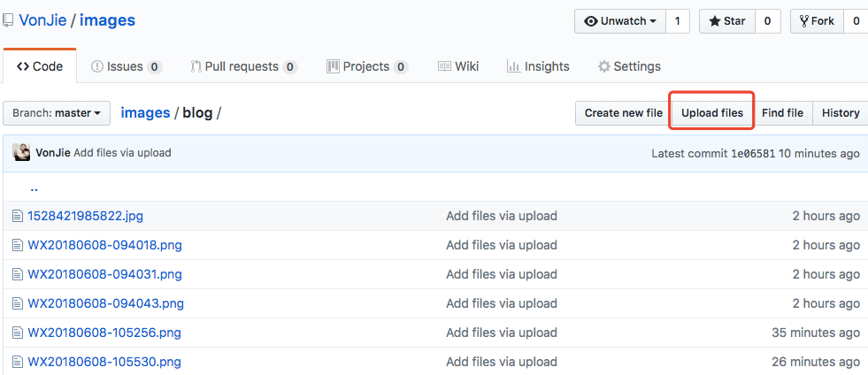The image size is (868, 375).
Task: Open repository Settings tab
Action: pos(629,66)
